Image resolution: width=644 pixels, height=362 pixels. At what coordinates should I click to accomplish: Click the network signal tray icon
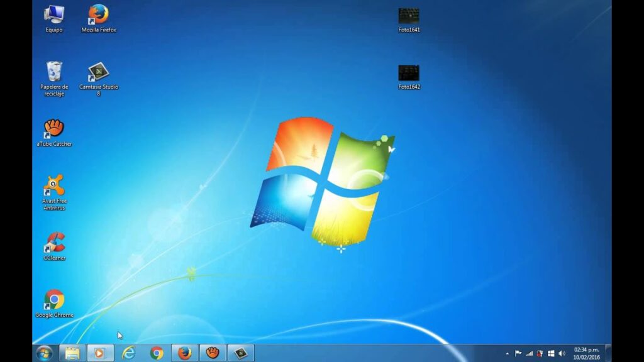point(529,353)
